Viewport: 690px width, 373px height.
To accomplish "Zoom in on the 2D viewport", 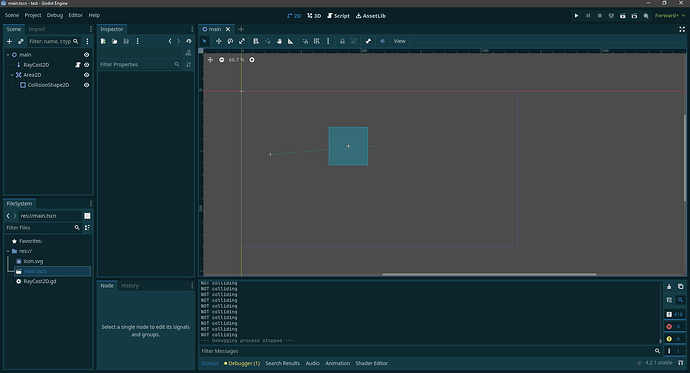I will pyautogui.click(x=252, y=60).
